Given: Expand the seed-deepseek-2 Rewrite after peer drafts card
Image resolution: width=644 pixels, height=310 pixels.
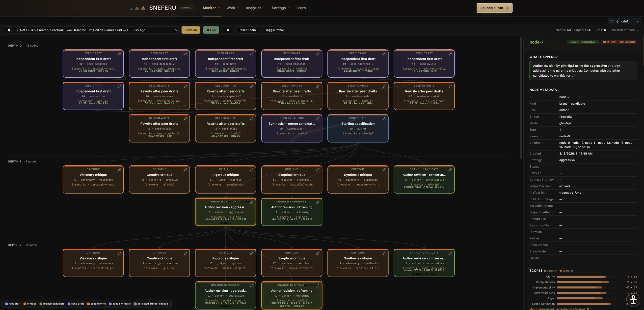Looking at the screenshot, I should pos(252,86).
